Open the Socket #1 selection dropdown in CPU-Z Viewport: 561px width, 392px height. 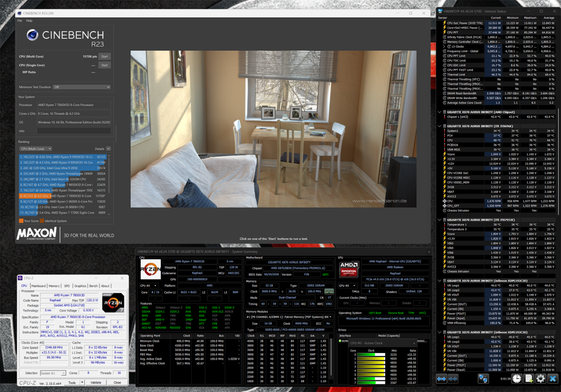tap(53, 373)
